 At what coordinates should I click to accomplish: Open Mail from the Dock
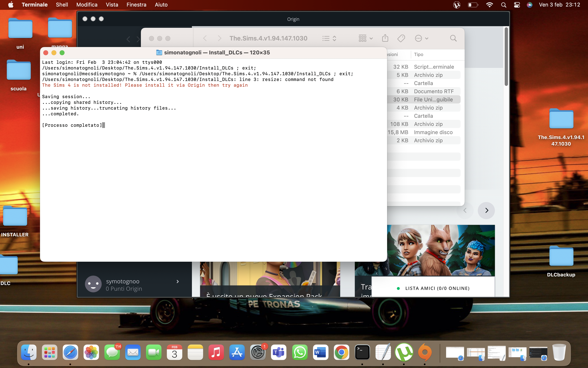pyautogui.click(x=133, y=352)
